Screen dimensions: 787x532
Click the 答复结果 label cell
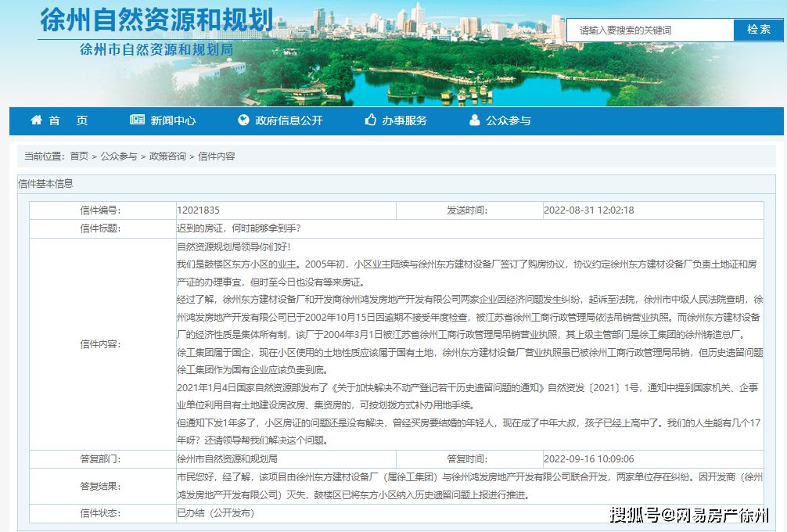[103, 486]
